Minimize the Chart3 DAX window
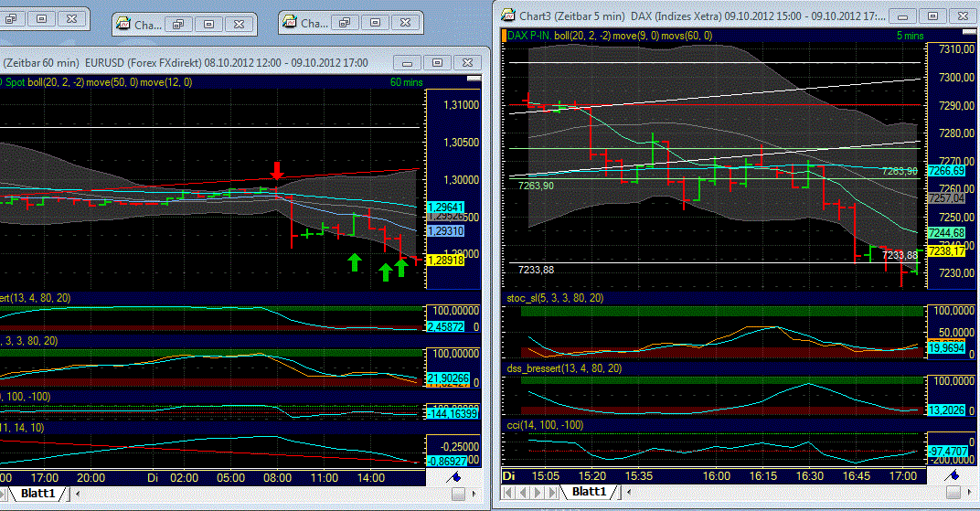The width and height of the screenshot is (980, 511). tap(903, 16)
